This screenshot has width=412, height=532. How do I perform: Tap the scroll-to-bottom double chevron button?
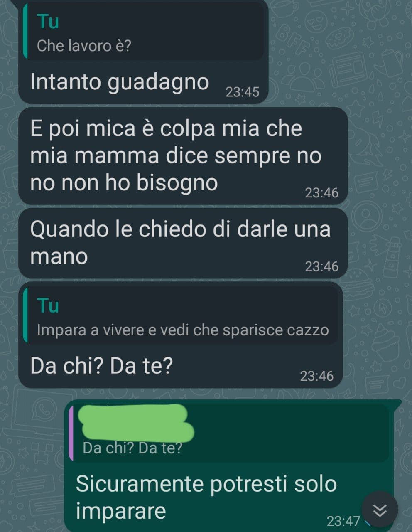tap(380, 510)
